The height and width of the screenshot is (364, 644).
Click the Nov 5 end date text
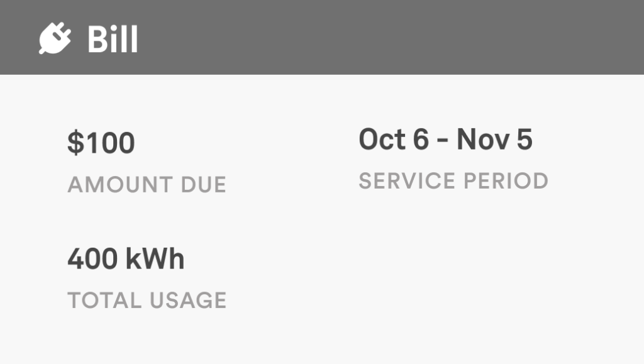(x=494, y=139)
